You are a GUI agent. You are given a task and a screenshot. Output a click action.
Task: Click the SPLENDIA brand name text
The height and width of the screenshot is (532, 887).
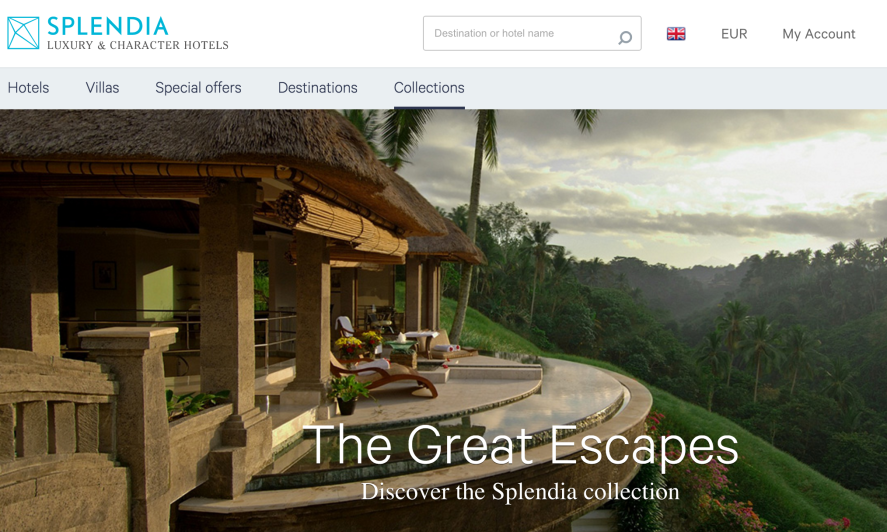point(107,26)
